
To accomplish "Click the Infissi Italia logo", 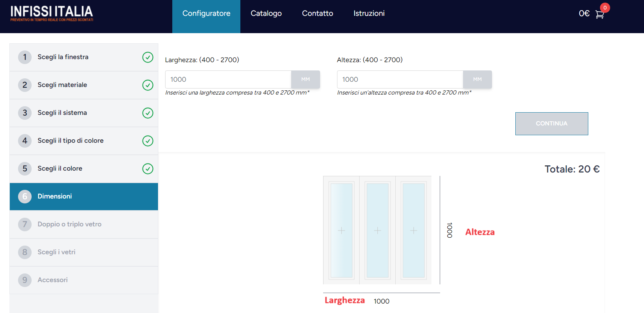I will 52,13.
